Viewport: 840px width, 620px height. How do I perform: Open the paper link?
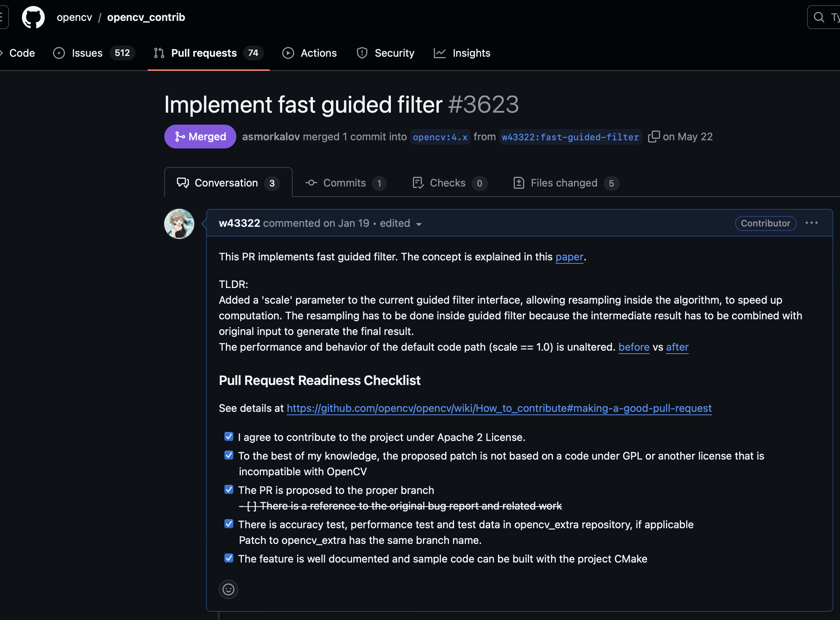click(x=569, y=257)
